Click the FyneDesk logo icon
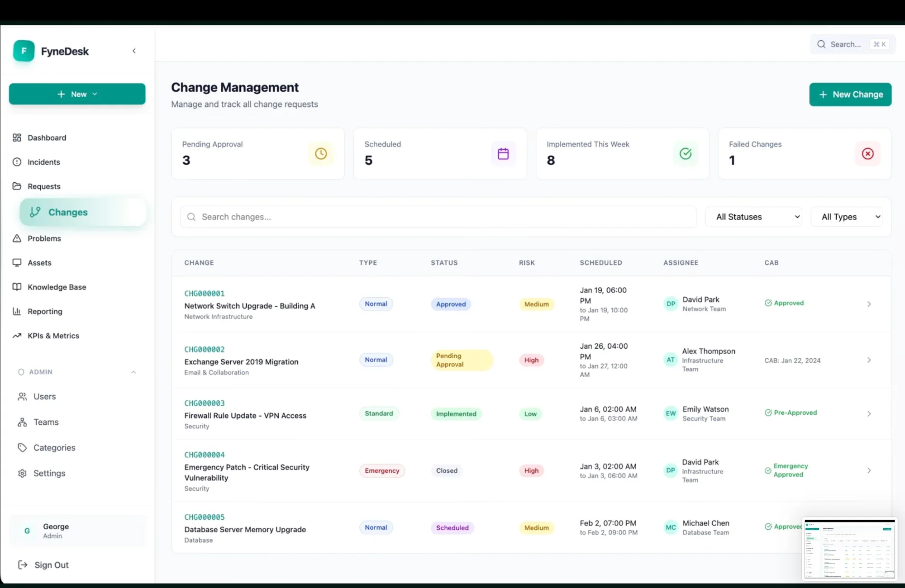 pos(24,51)
